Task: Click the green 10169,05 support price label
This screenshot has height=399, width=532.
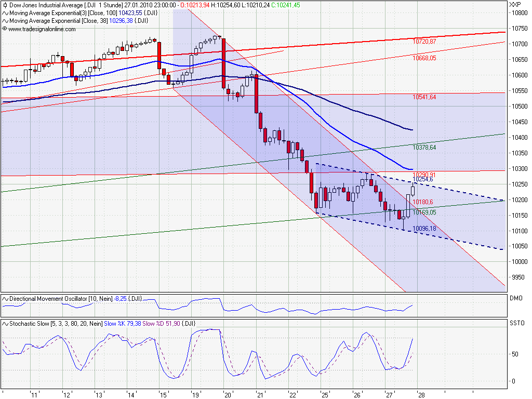Action: point(423,211)
